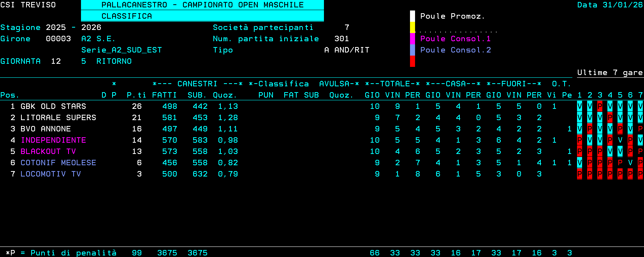Click the Ultime 7 gare heading
644x257 pixels.
[x=610, y=73]
